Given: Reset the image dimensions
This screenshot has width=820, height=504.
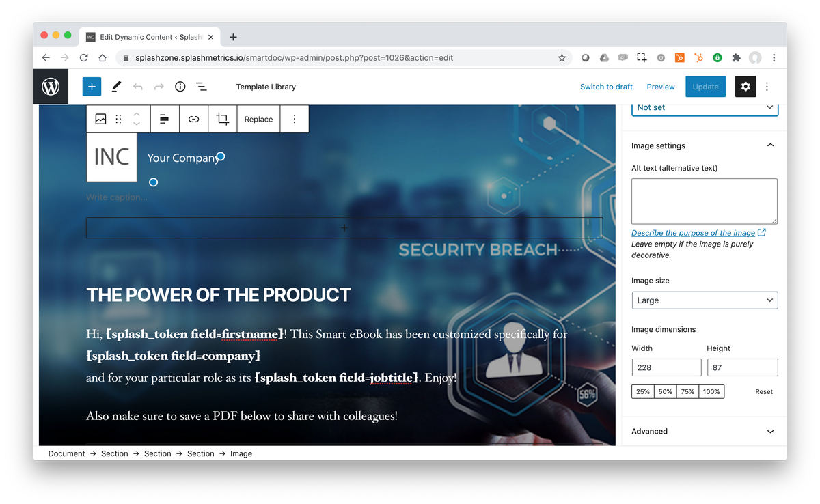Looking at the screenshot, I should point(764,391).
